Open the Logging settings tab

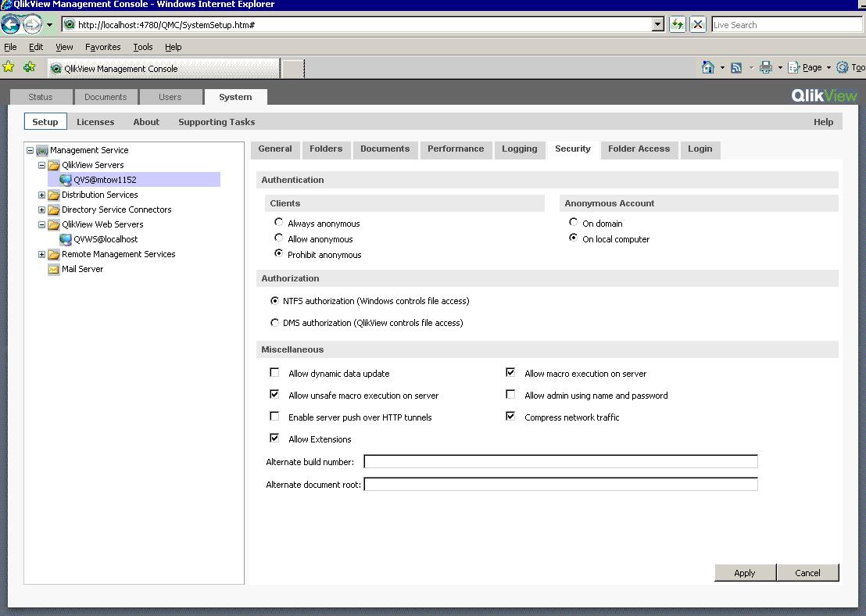pyautogui.click(x=519, y=149)
